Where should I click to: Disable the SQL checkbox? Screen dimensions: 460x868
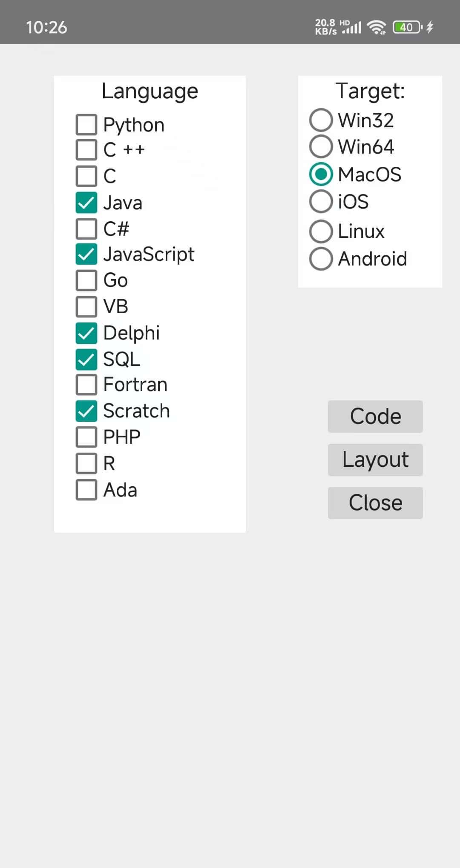pos(86,359)
